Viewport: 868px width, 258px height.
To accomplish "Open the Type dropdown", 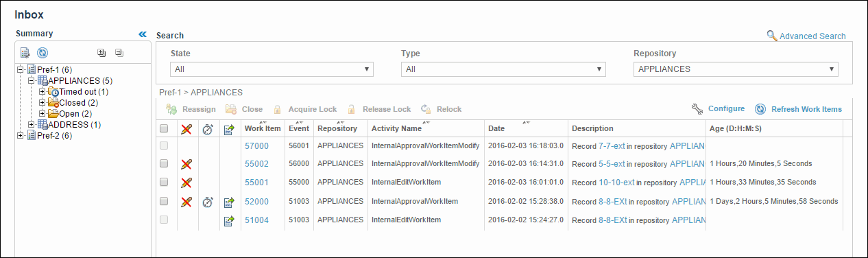I will (503, 69).
